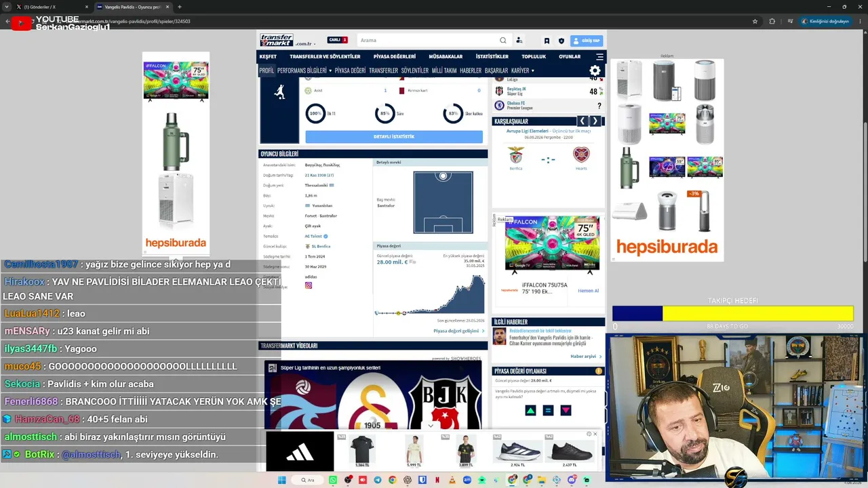Viewport: 868px width, 488px height.
Task: Select the HABERLER player tab
Action: pyautogui.click(x=471, y=70)
